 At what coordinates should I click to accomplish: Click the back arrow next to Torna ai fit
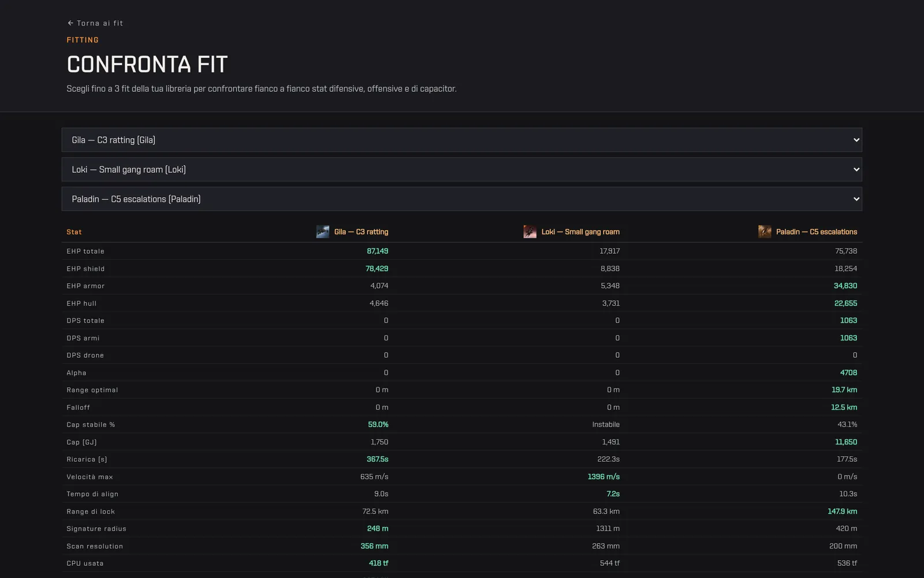(70, 23)
